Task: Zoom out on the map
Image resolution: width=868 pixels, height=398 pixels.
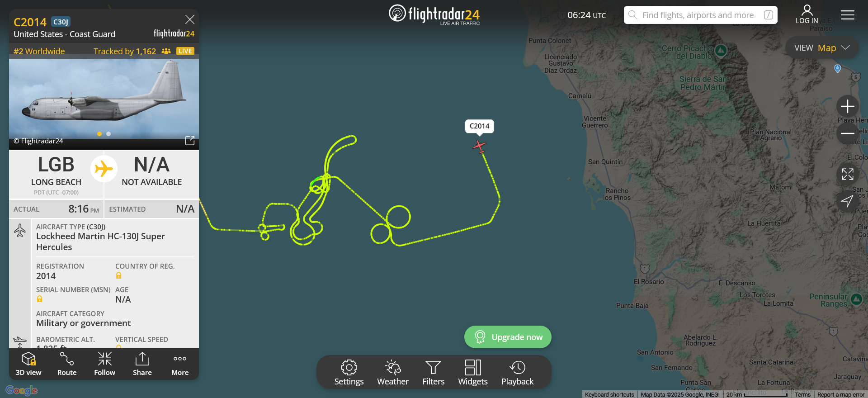Action: 848,133
